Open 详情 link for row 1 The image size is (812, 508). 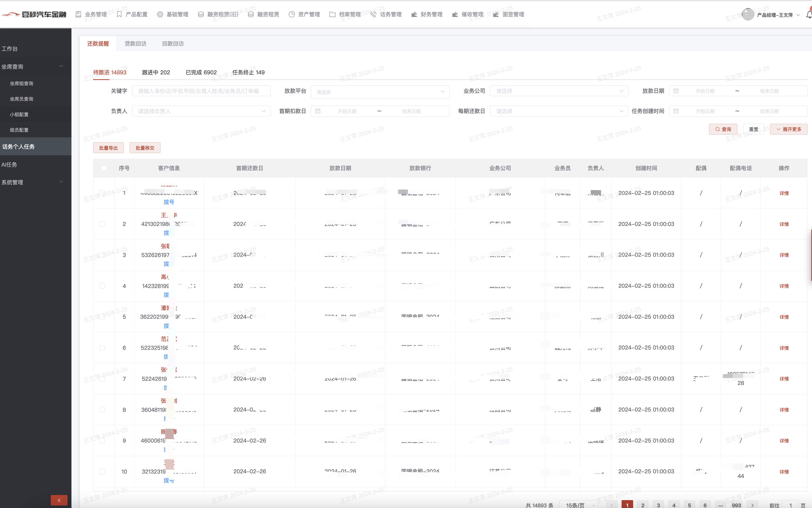point(784,193)
